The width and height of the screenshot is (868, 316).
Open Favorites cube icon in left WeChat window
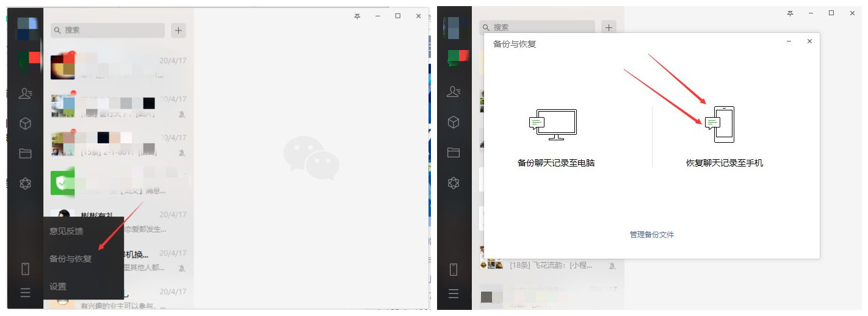tap(25, 123)
